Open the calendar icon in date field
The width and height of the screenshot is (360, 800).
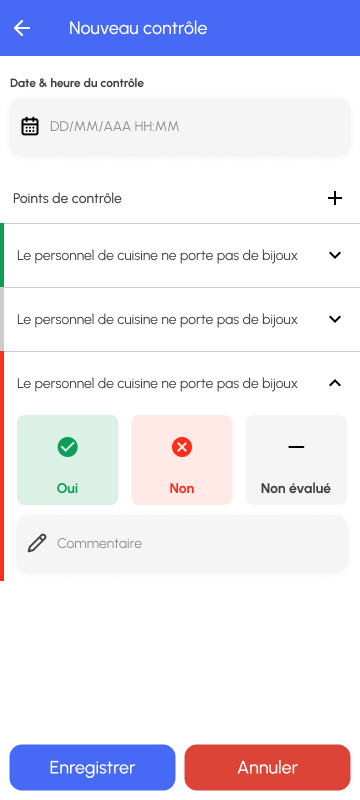[x=30, y=126]
